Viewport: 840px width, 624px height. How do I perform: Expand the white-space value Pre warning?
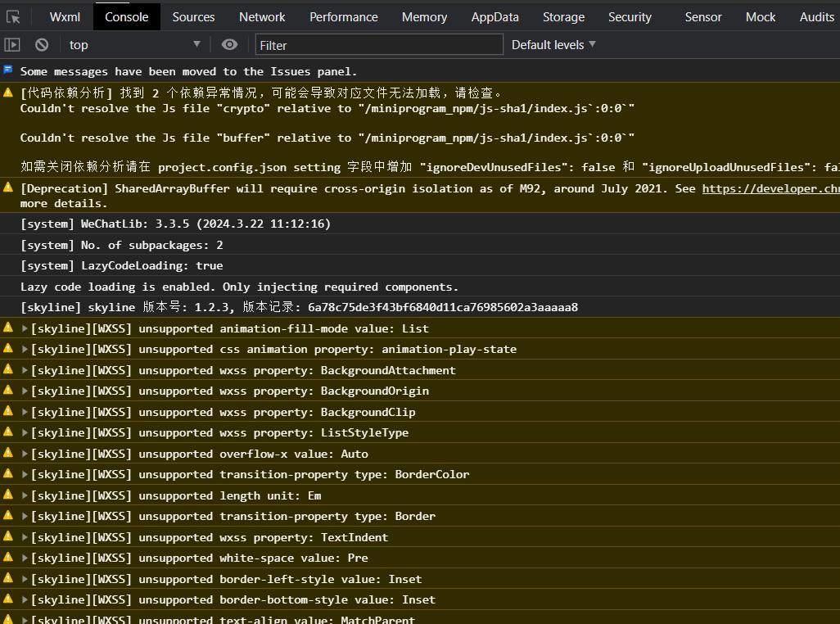point(24,558)
